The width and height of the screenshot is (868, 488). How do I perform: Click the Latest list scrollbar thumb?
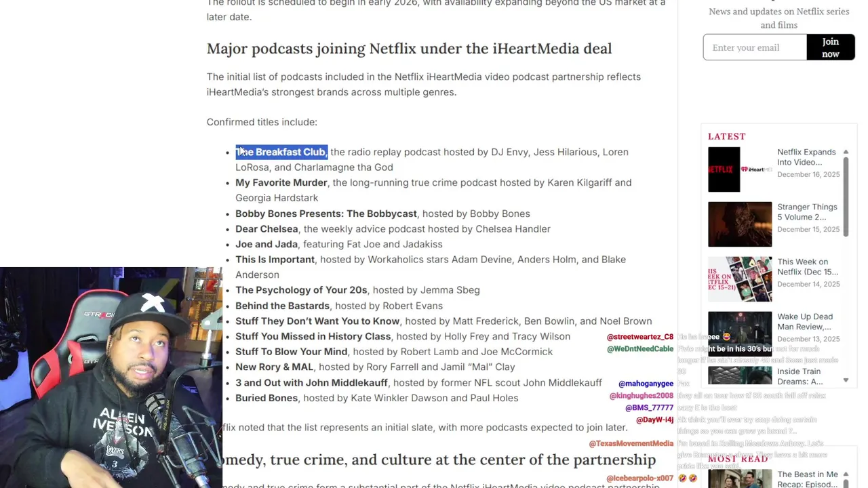click(846, 197)
